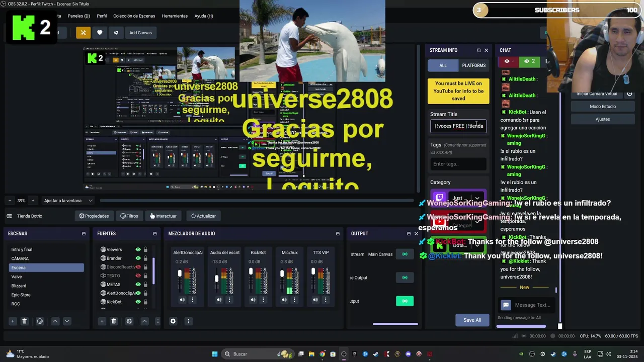Open the Herramientas menu
The width and height of the screenshot is (644, 362).
tap(175, 16)
